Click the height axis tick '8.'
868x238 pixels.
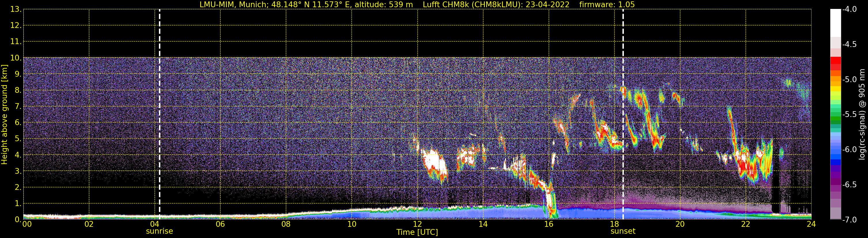[18, 90]
